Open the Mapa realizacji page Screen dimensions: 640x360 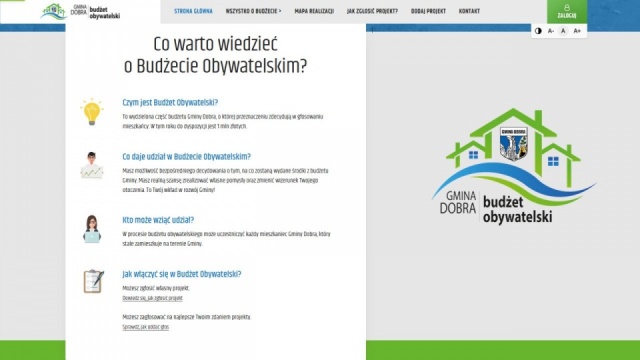click(x=314, y=11)
